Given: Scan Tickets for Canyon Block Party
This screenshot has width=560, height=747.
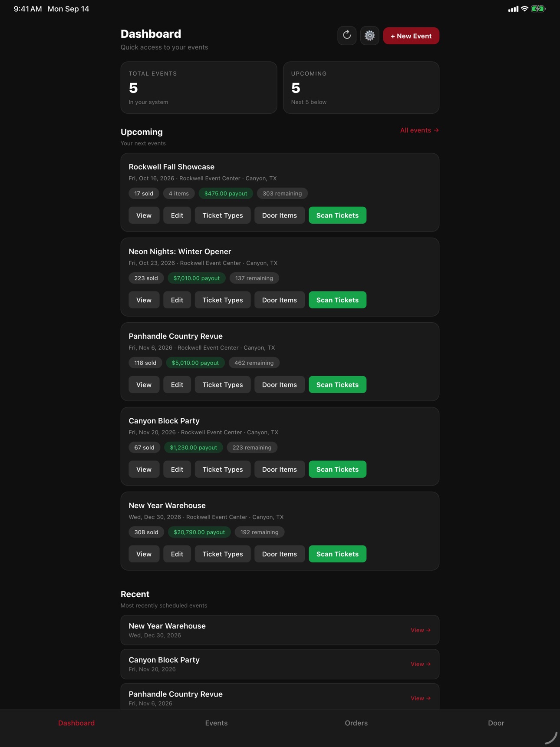Looking at the screenshot, I should point(337,469).
